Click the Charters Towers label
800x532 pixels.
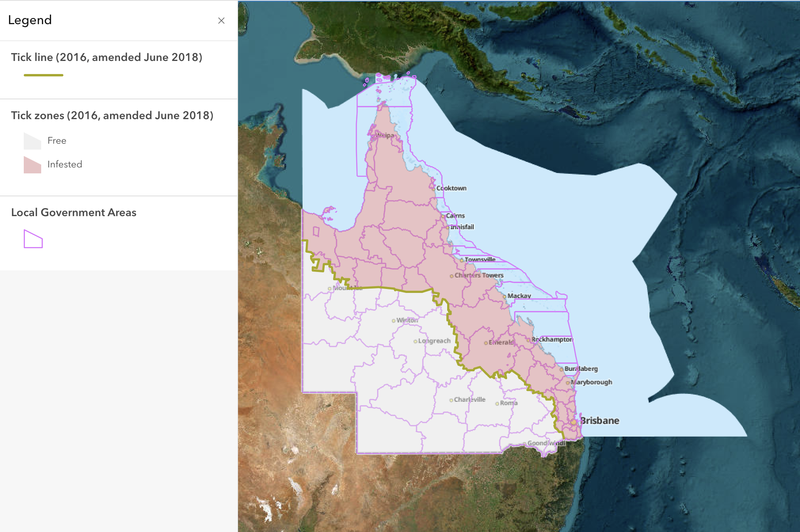[x=479, y=275]
